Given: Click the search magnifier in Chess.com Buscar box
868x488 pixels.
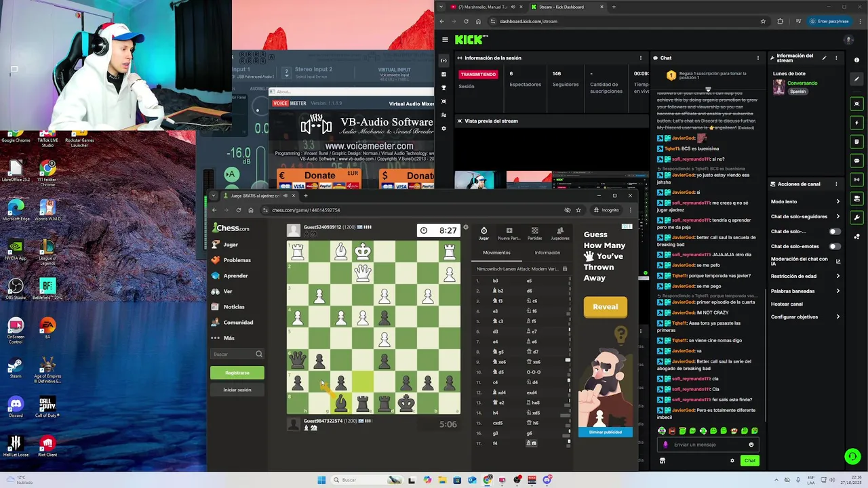Looking at the screenshot, I should click(258, 354).
